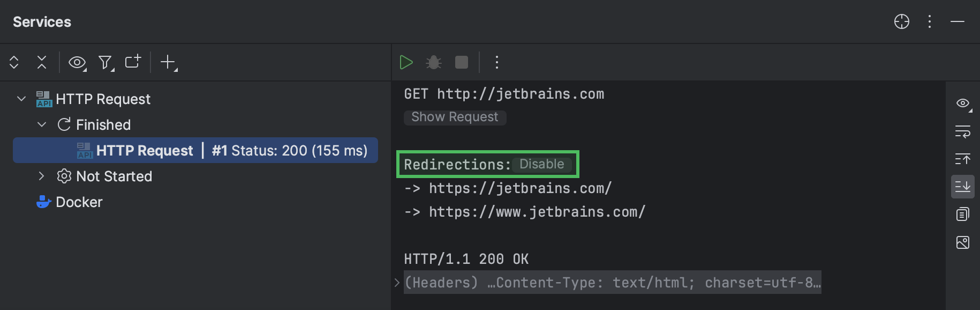This screenshot has width=980, height=310.
Task: Enable soft wrap for the response view
Action: [x=962, y=132]
